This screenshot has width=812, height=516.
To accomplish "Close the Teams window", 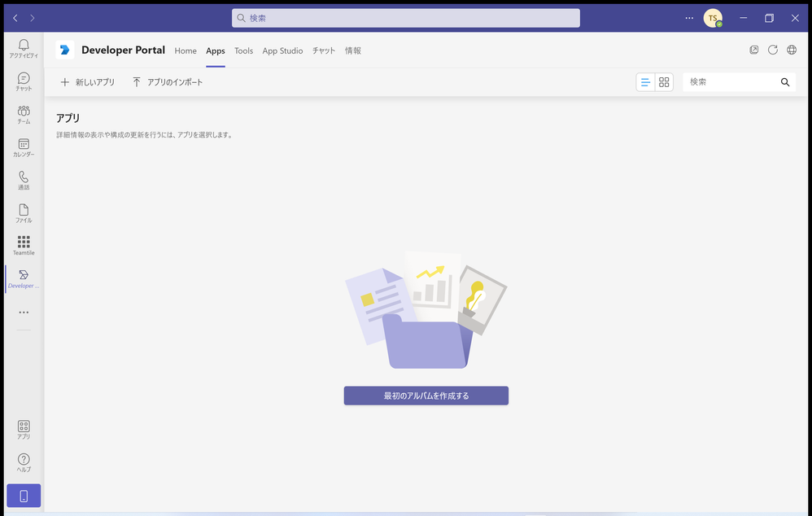I will point(795,18).
